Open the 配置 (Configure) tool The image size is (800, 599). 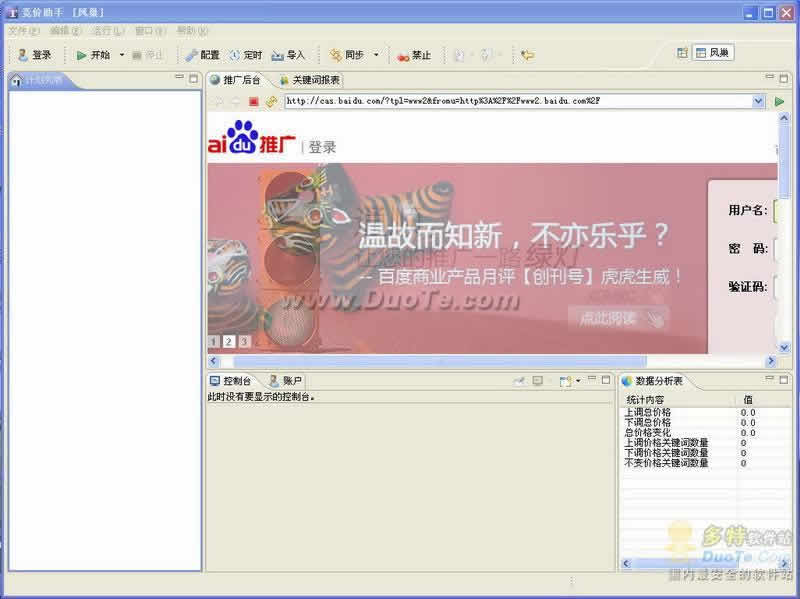coord(201,55)
